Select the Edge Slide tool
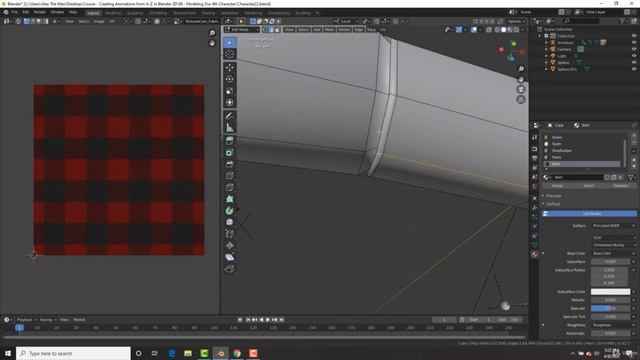 tap(230, 234)
